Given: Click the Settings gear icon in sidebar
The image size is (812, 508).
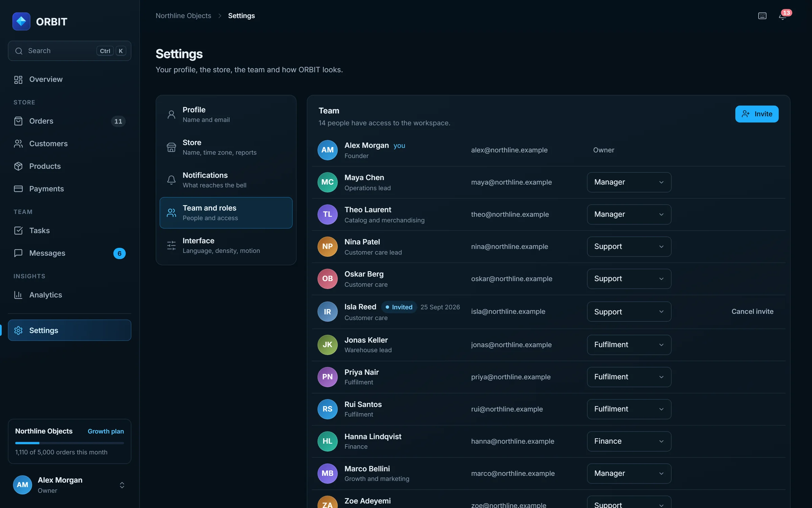Looking at the screenshot, I should tap(18, 331).
